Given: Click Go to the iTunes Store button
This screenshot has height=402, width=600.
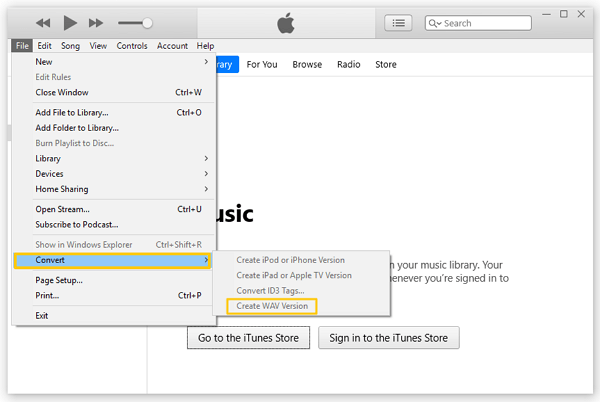Looking at the screenshot, I should click(x=248, y=338).
